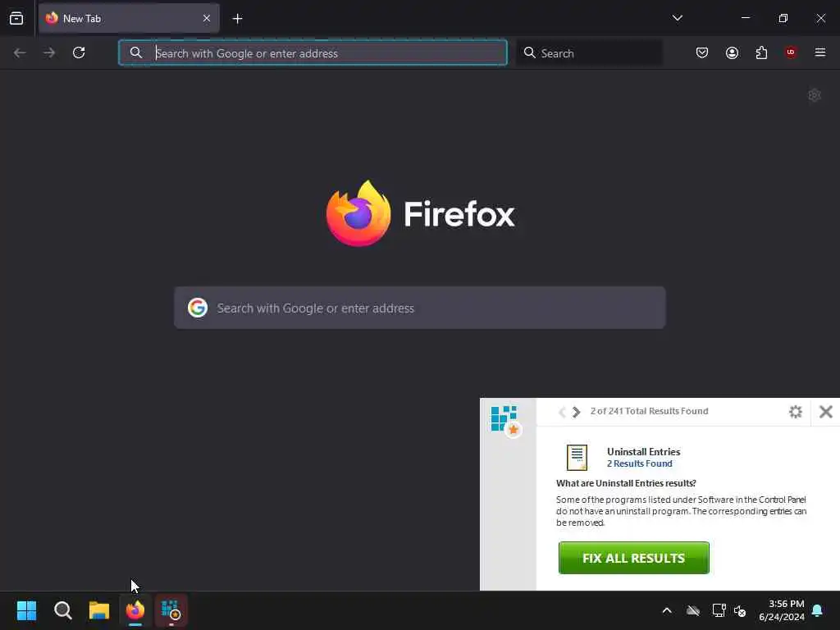Open the Firefox account menu

coord(732,52)
